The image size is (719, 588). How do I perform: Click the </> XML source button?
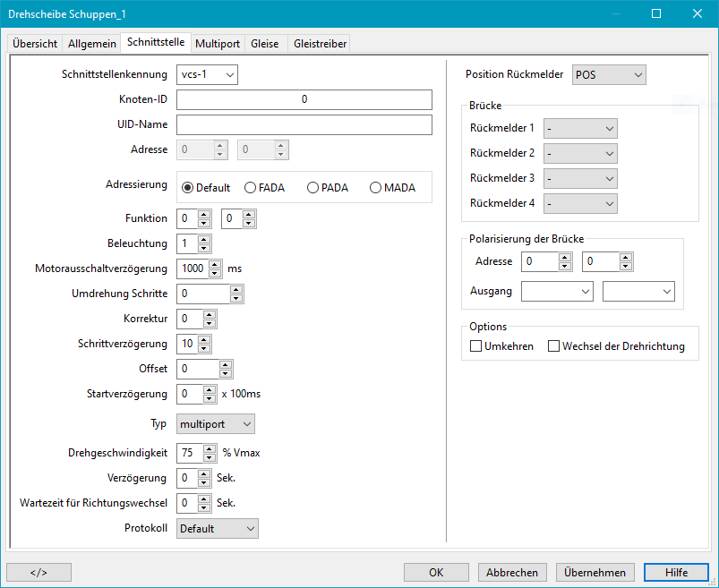pyautogui.click(x=39, y=572)
